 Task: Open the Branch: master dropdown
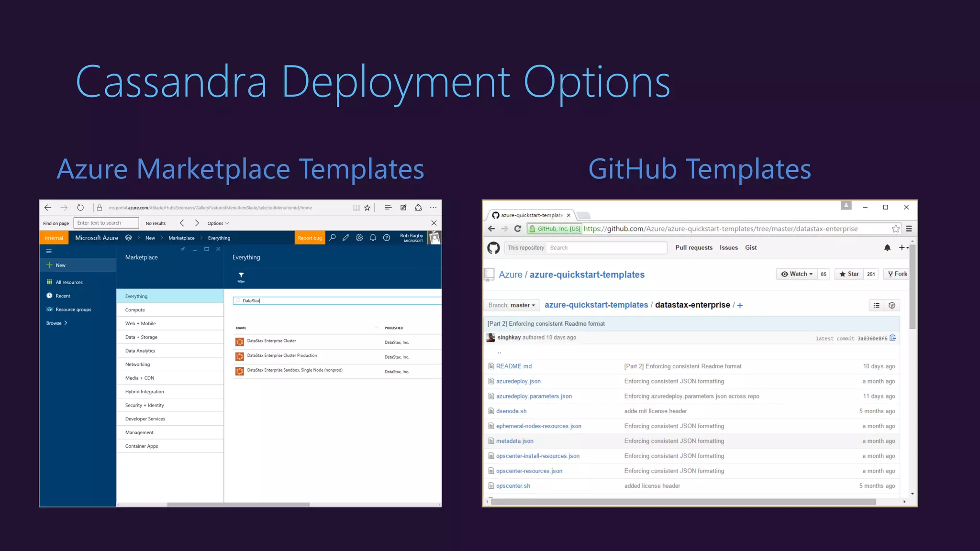[x=512, y=305]
